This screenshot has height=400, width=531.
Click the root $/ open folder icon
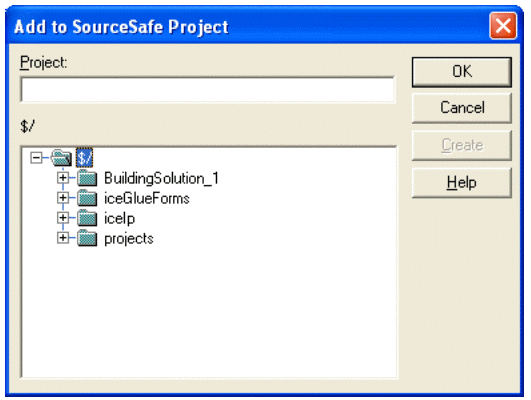(x=61, y=158)
